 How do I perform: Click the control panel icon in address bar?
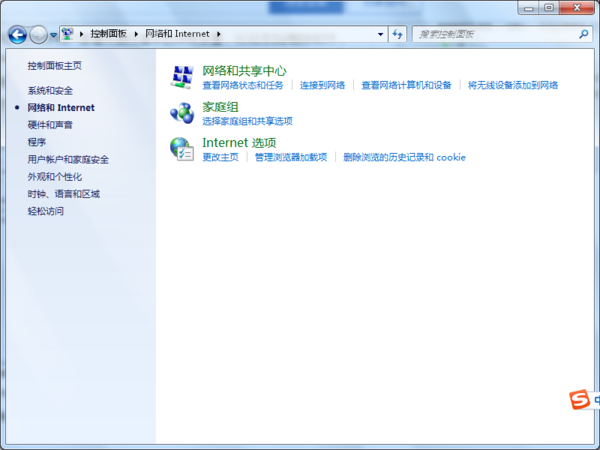[68, 34]
